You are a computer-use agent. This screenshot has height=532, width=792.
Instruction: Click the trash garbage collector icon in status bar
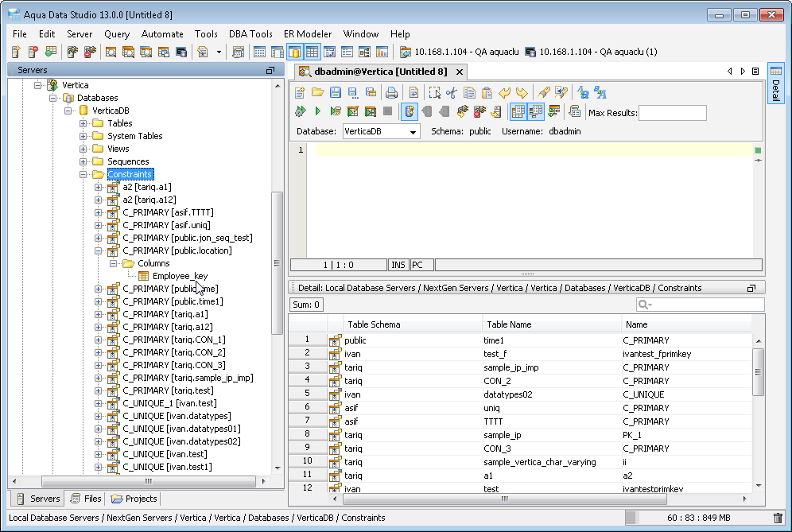[778, 518]
